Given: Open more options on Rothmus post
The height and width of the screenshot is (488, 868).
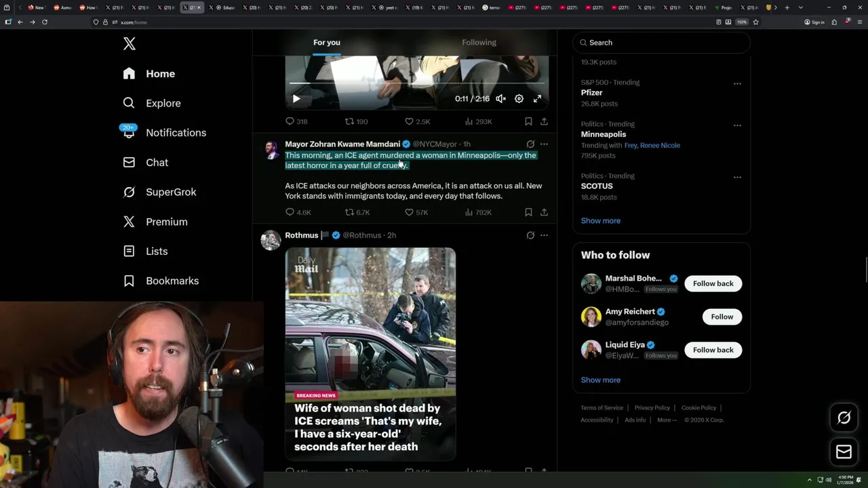Looking at the screenshot, I should tap(544, 235).
